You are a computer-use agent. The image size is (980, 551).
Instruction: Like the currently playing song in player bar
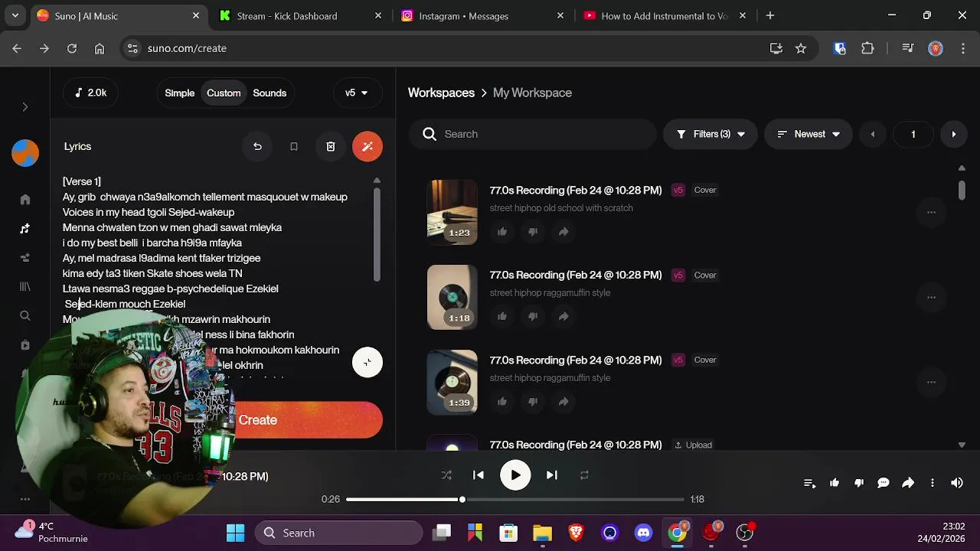click(x=835, y=483)
